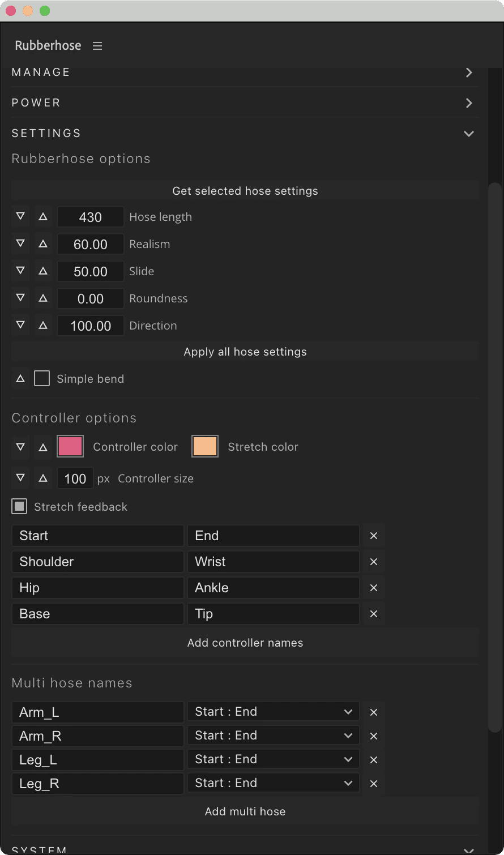Click the up triangle for Realism

(x=43, y=244)
